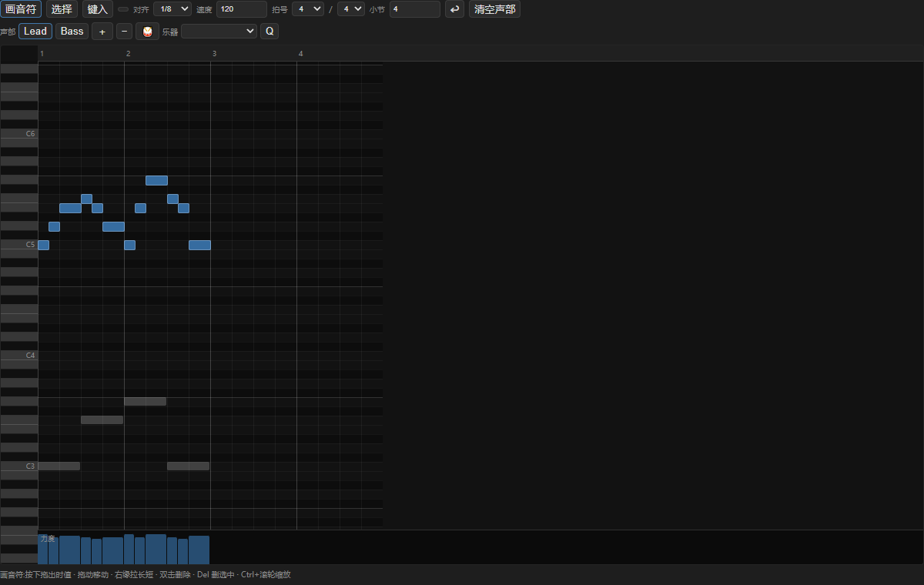924x585 pixels.
Task: Activate the 键入 key-input mode
Action: 98,9
